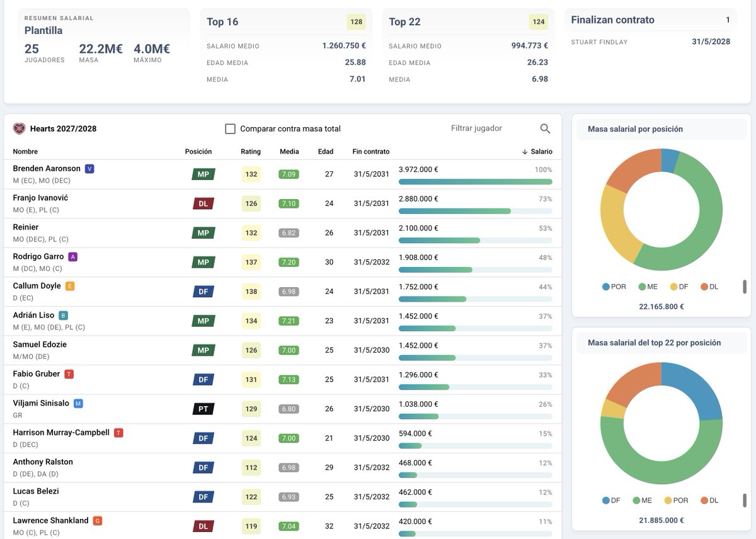Enable Comparar contra masa total checkbox
The image size is (756, 539).
pos(231,129)
